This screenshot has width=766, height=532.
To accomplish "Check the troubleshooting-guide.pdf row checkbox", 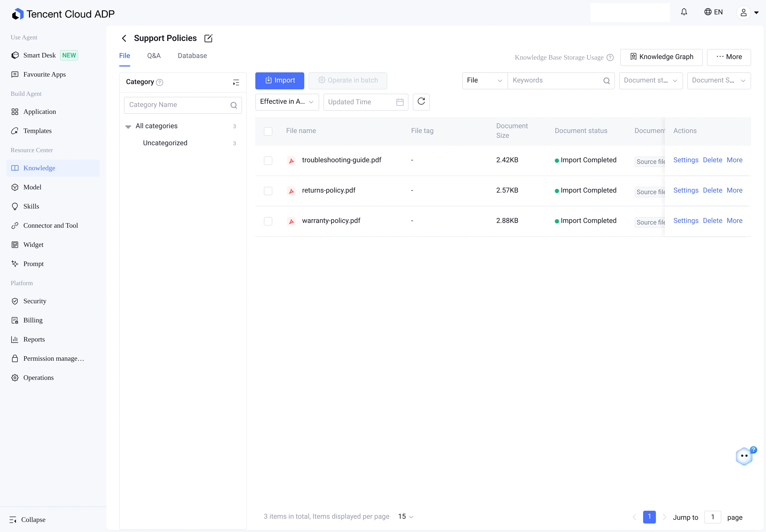I will click(x=268, y=161).
